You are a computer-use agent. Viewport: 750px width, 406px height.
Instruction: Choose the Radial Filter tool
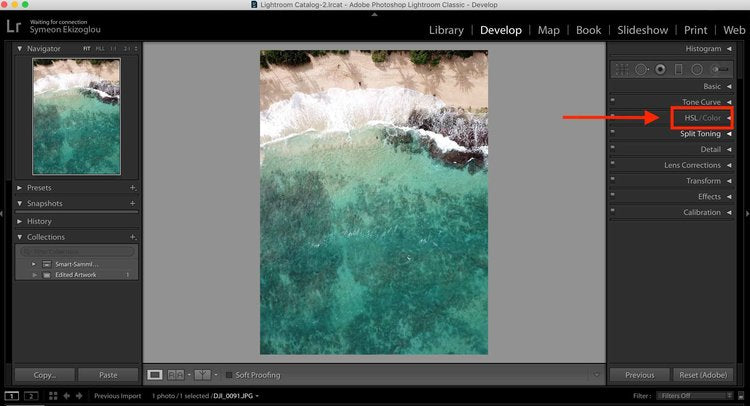click(697, 69)
